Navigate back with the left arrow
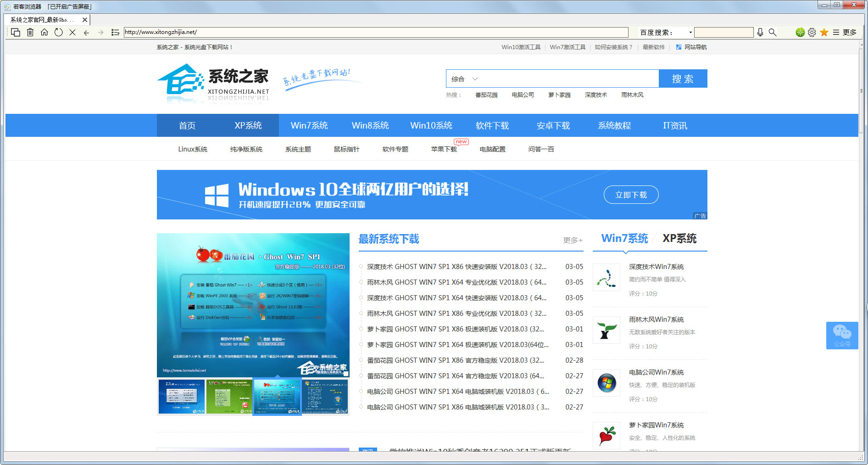Image resolution: width=868 pixels, height=465 pixels. (86, 32)
